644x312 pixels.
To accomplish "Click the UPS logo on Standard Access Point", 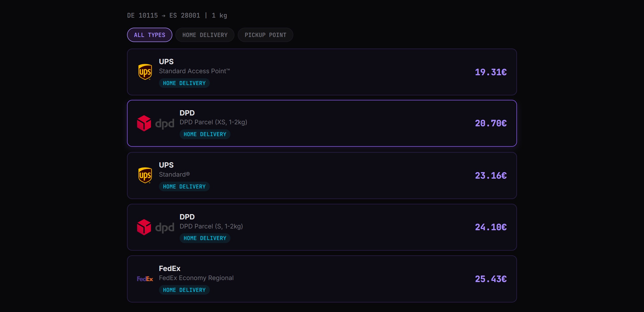I will pyautogui.click(x=145, y=72).
